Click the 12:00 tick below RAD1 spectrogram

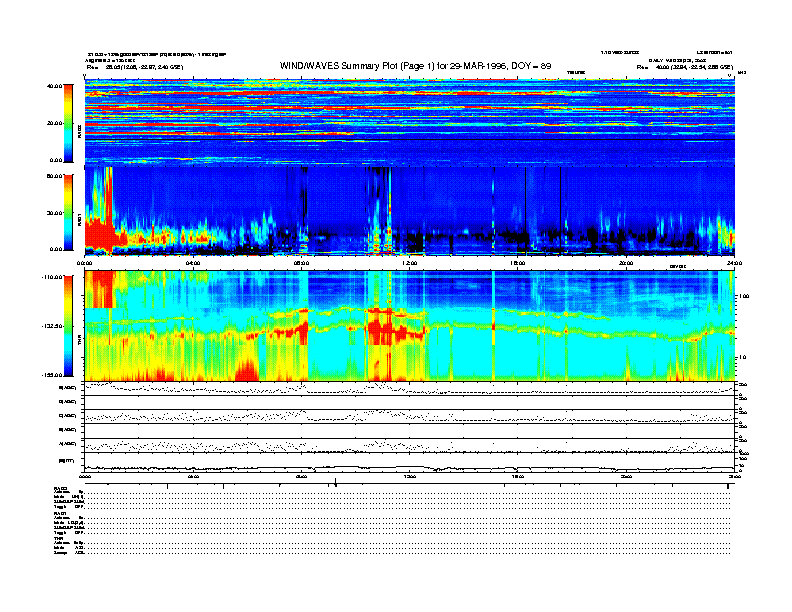click(x=410, y=263)
